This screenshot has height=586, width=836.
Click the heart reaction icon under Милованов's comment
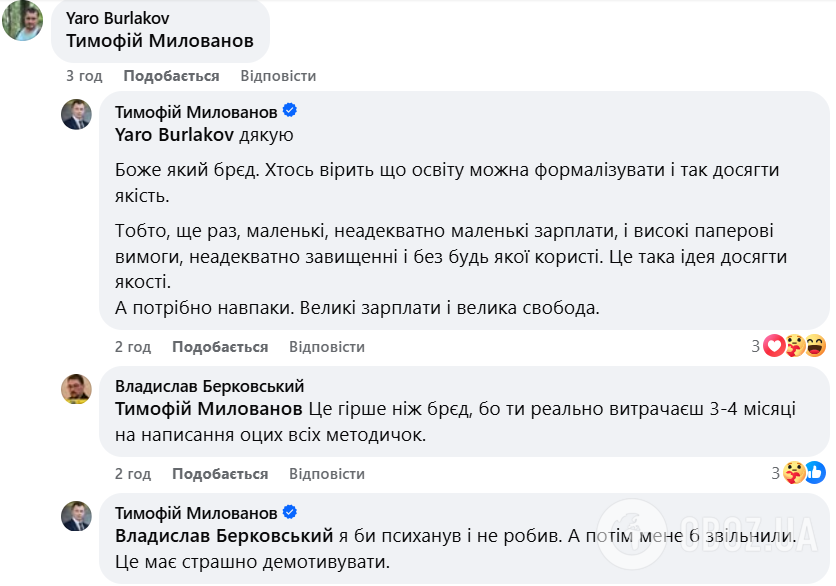[x=773, y=344]
